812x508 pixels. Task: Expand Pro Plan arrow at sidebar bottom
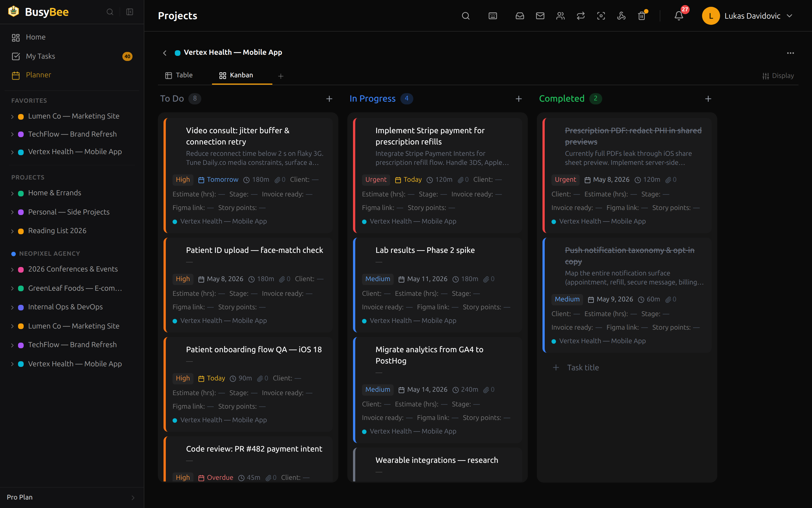(x=133, y=498)
